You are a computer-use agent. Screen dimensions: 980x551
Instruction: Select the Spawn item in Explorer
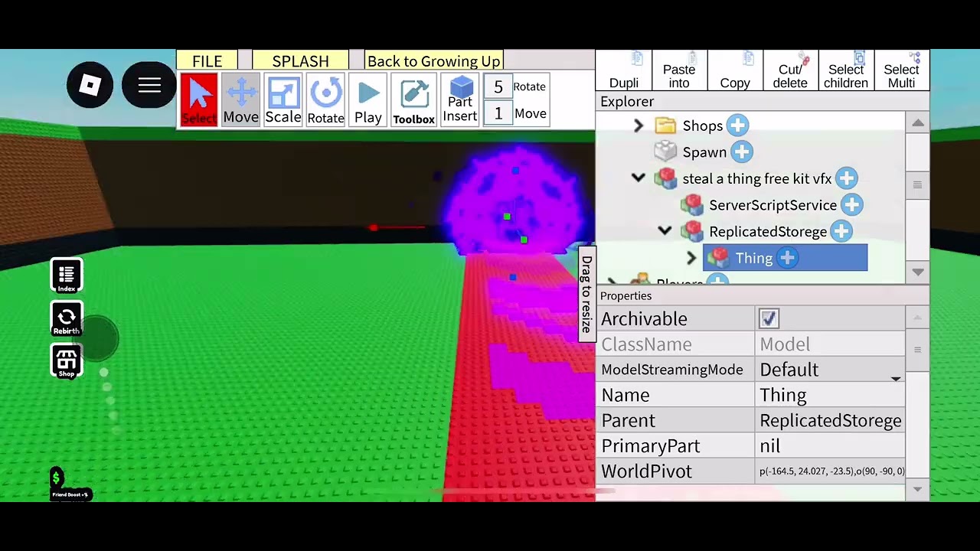point(704,152)
